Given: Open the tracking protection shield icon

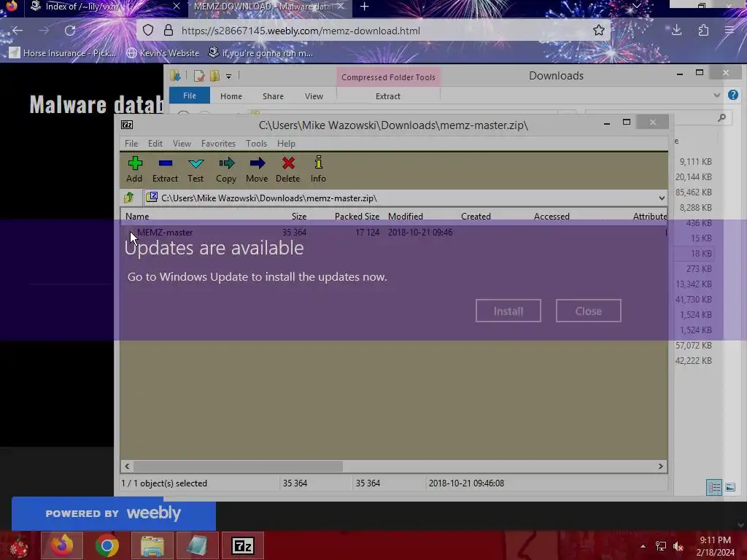Looking at the screenshot, I should pyautogui.click(x=148, y=31).
